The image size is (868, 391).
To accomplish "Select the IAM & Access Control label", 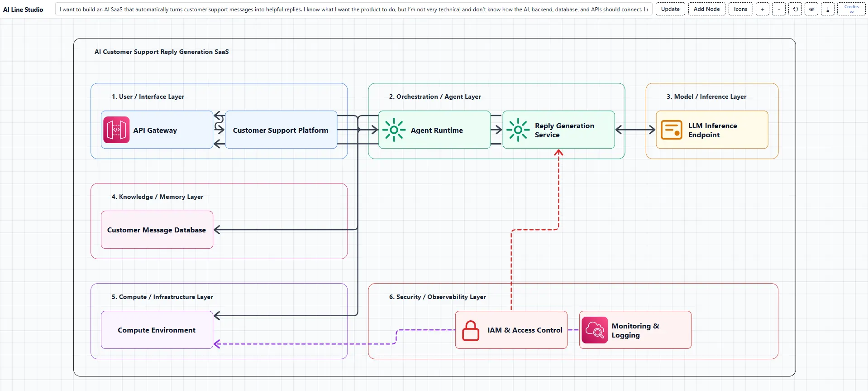I will pos(525,330).
